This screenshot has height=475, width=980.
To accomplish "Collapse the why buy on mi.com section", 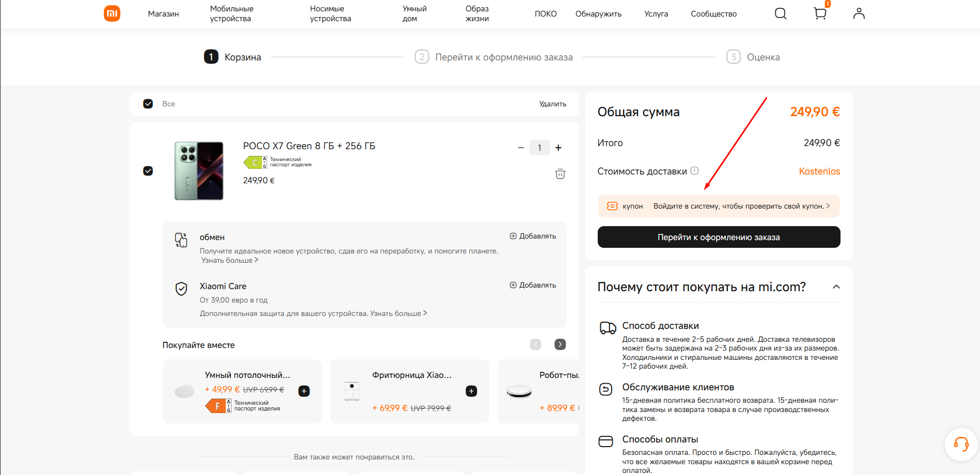I will pyautogui.click(x=836, y=287).
